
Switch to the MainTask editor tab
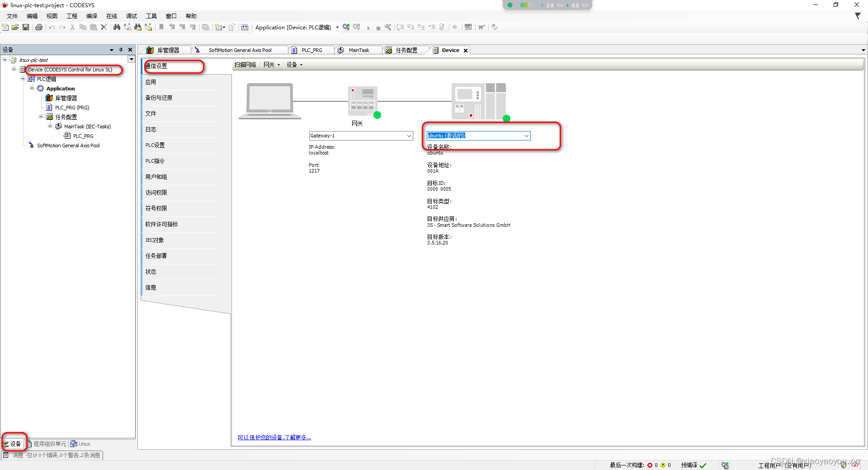tap(359, 50)
